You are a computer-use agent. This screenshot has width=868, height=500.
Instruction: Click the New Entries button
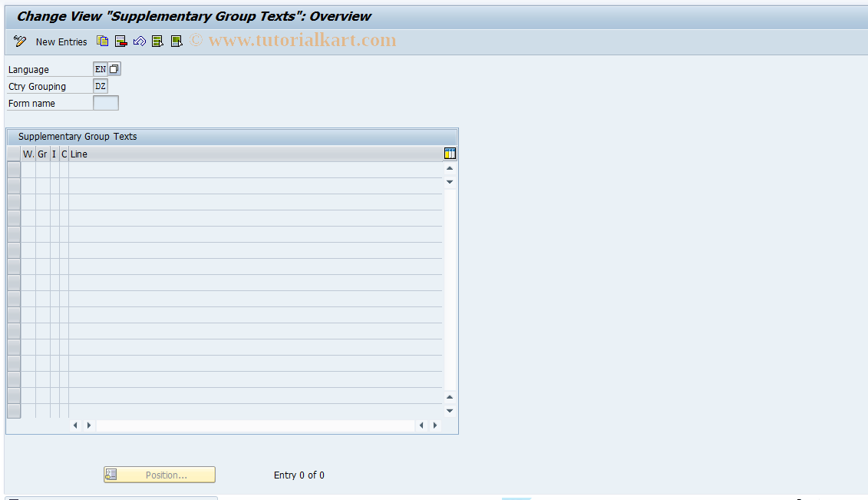(x=61, y=42)
